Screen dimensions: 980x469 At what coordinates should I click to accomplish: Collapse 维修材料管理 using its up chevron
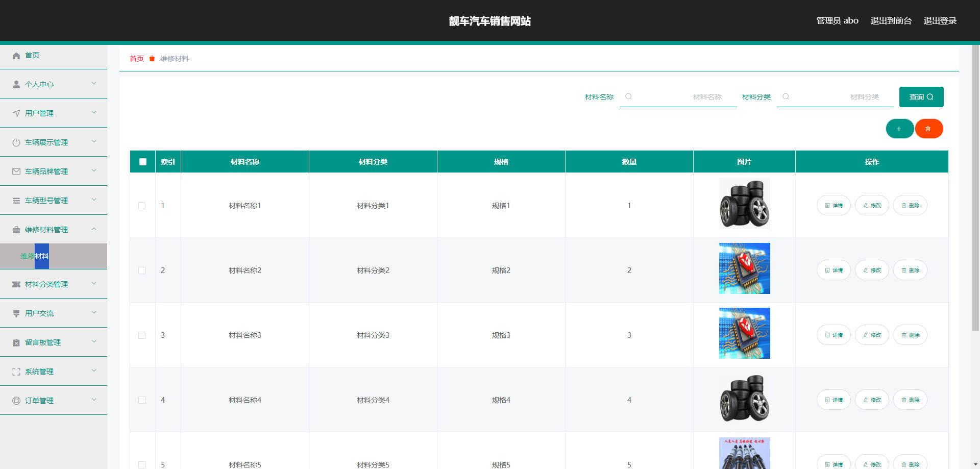pos(94,229)
